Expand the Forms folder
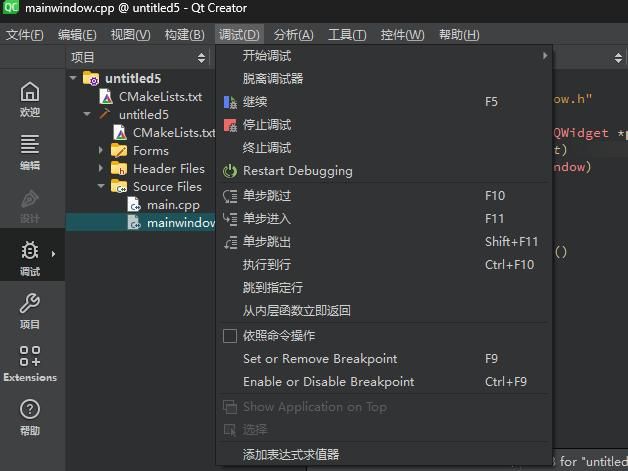This screenshot has width=628, height=471. [x=101, y=150]
